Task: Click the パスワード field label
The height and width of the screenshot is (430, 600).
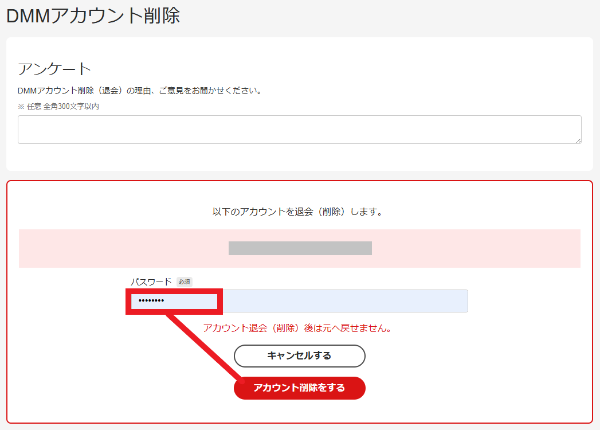Action: pyautogui.click(x=151, y=282)
